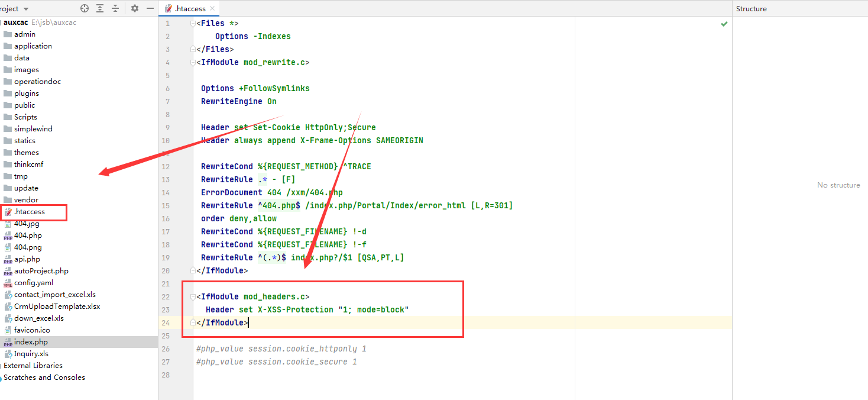Open the Project view dropdown
This screenshot has width=868, height=400.
25,9
